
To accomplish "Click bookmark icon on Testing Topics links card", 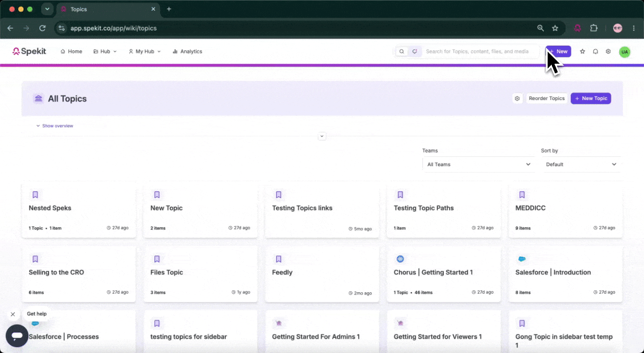I will tap(279, 195).
